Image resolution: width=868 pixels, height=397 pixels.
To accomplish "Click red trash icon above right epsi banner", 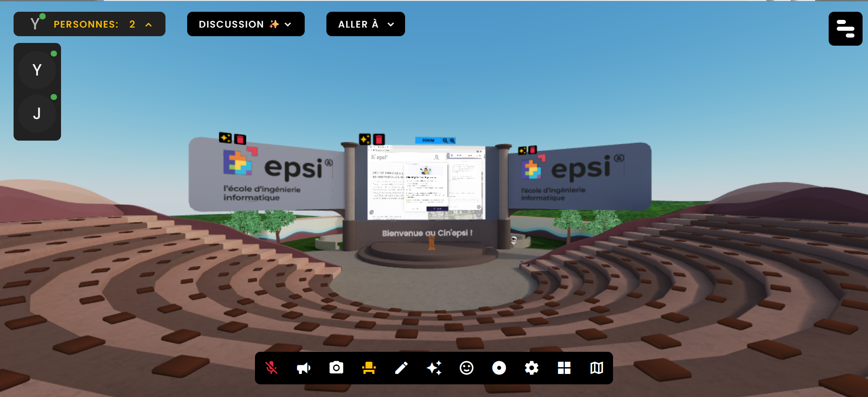I will (x=533, y=150).
